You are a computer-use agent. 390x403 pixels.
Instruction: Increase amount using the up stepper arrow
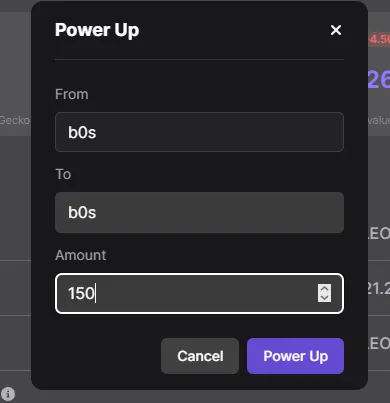point(324,289)
